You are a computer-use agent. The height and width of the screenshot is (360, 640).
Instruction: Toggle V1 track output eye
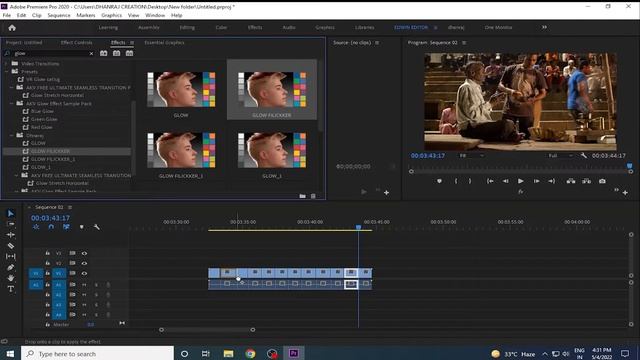84,273
